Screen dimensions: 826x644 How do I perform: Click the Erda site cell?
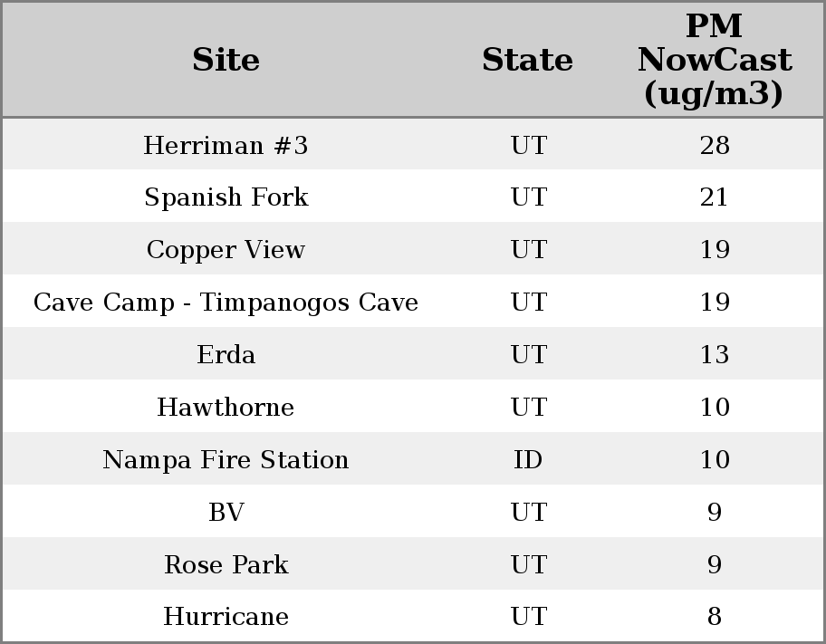[x=226, y=355]
